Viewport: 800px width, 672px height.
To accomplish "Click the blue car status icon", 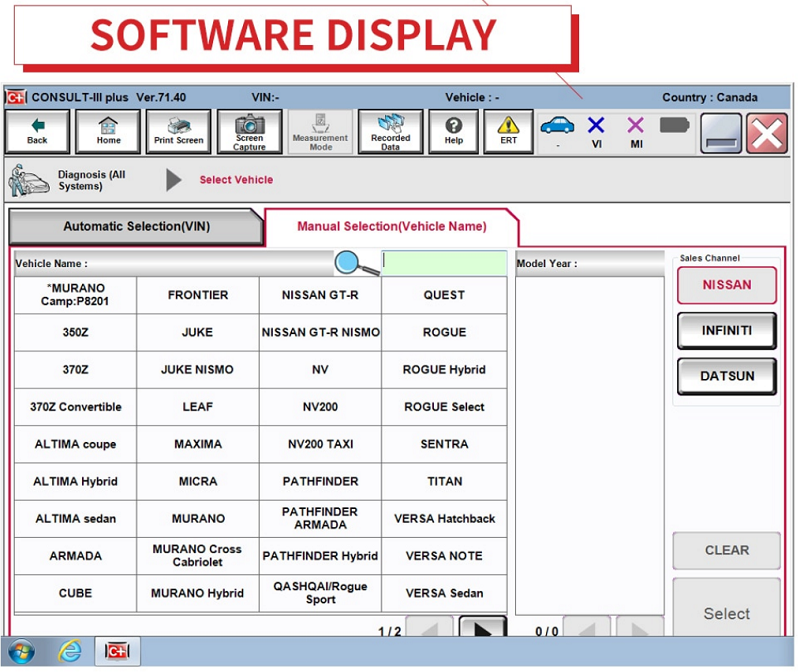I will point(557,126).
